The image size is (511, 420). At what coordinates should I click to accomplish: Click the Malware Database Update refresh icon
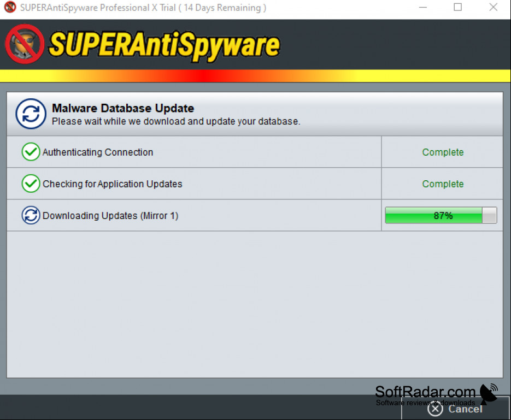coord(31,114)
